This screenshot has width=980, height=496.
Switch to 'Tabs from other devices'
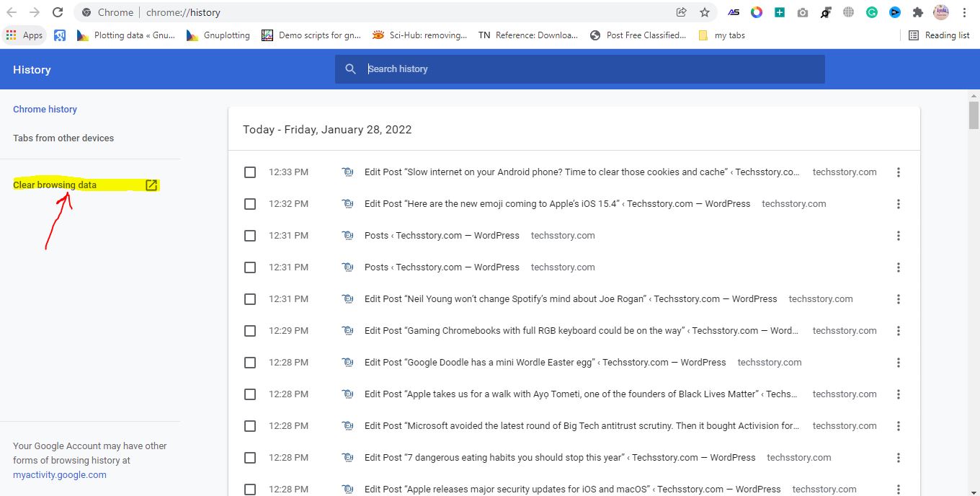63,138
